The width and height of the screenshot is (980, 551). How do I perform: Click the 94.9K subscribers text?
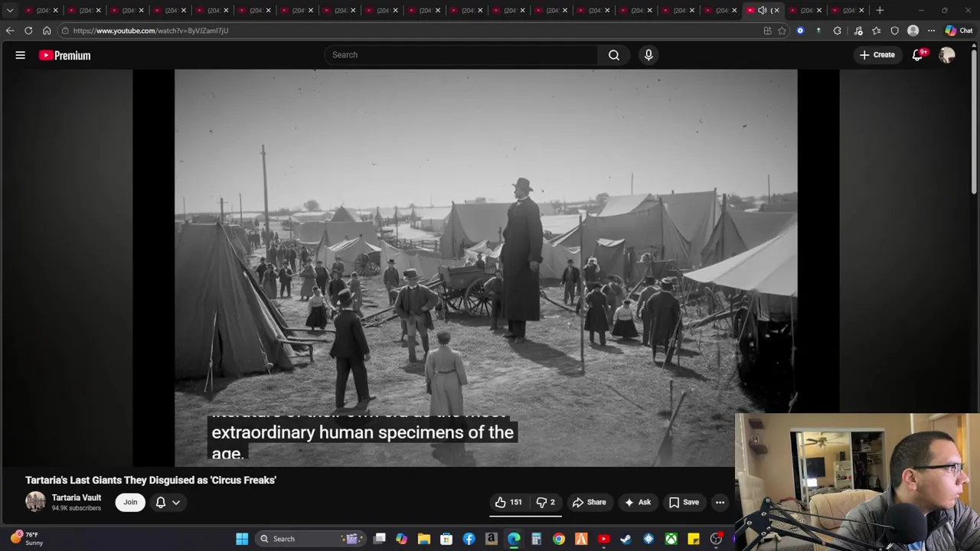pos(77,508)
